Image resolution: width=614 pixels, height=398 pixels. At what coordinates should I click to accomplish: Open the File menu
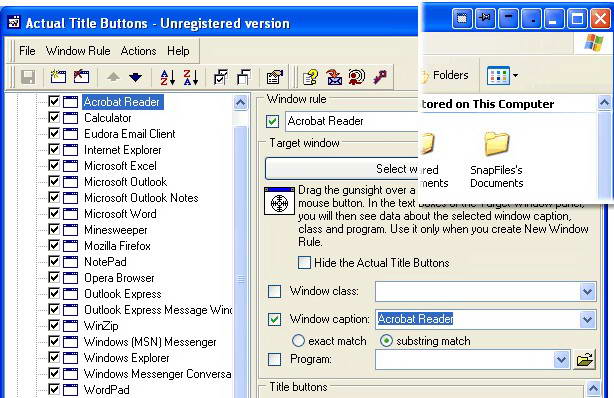(27, 51)
